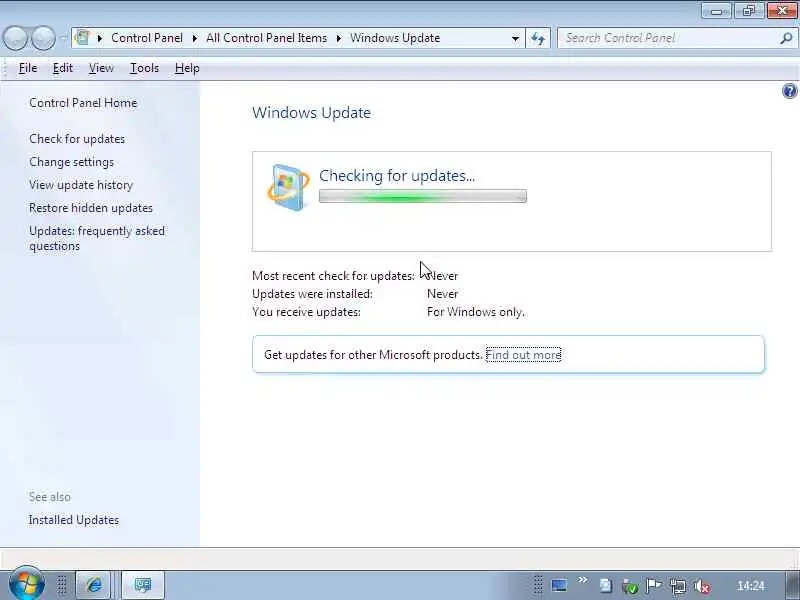This screenshot has height=600, width=800.
Task: Minimize the Windows Update window
Action: point(716,11)
